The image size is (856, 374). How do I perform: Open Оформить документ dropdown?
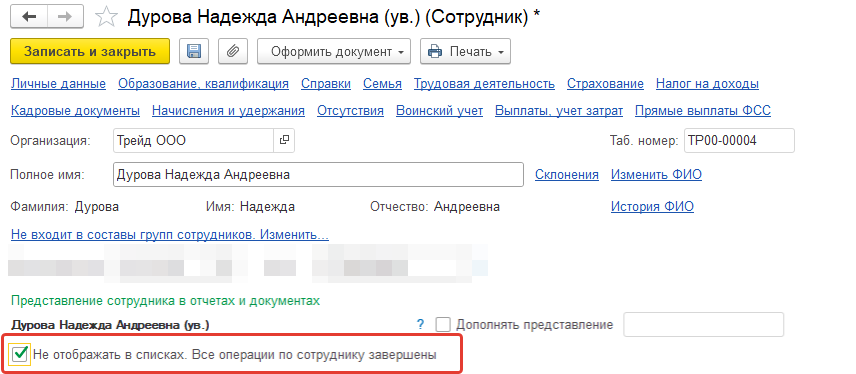point(334,51)
